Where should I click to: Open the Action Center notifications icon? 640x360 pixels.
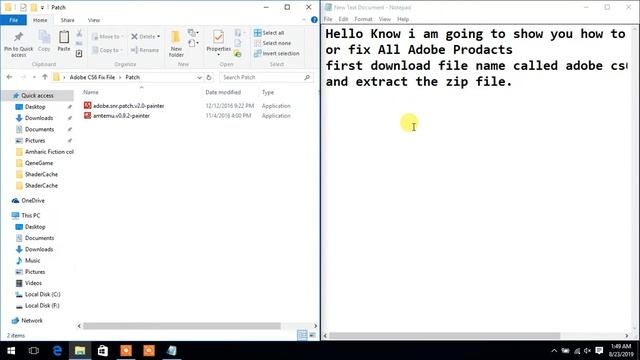[x=599, y=351]
